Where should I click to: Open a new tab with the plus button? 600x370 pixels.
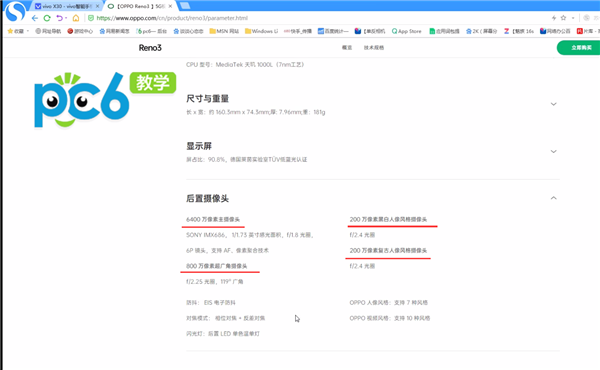click(x=185, y=5)
